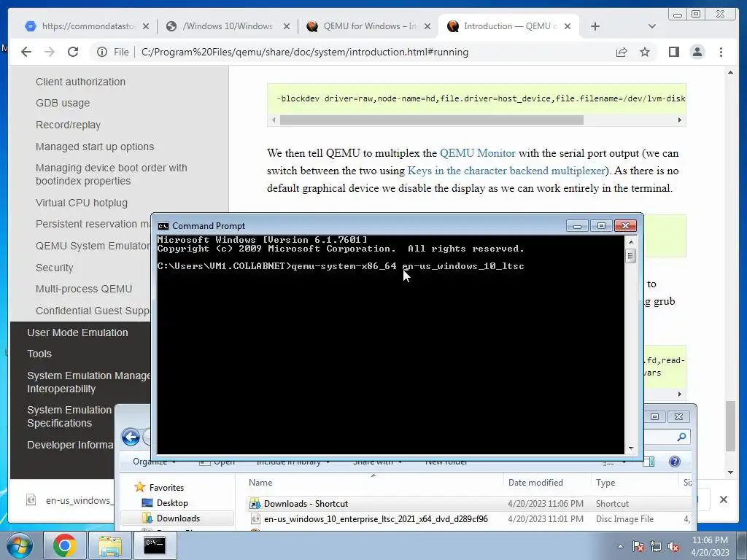This screenshot has height=560, width=747.
Task: Open Client authorization sidebar link
Action: click(x=80, y=82)
